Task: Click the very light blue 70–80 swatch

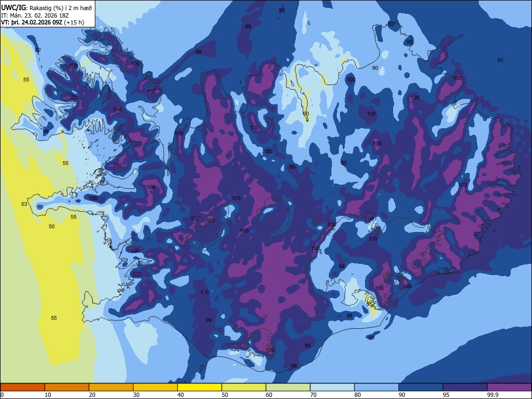Action: click(332, 387)
